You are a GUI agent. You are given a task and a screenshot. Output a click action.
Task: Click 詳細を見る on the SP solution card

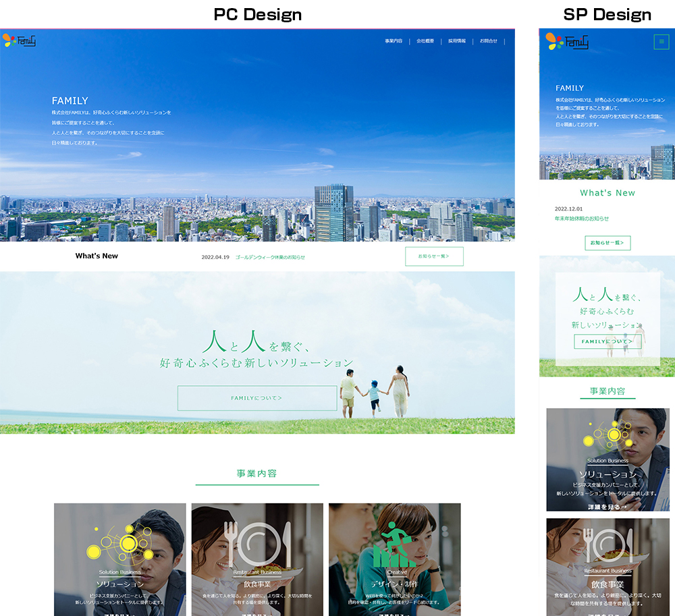click(607, 506)
